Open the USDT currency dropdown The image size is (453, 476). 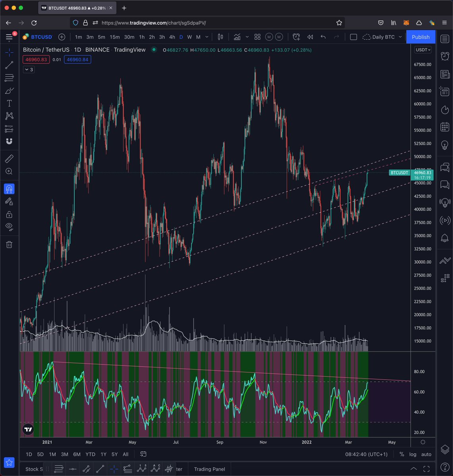tap(422, 50)
